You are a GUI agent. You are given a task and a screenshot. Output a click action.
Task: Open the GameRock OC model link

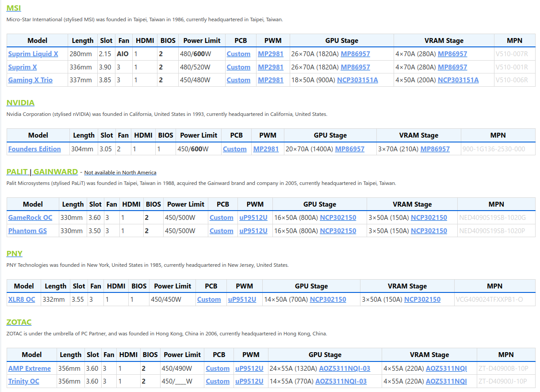coord(31,218)
